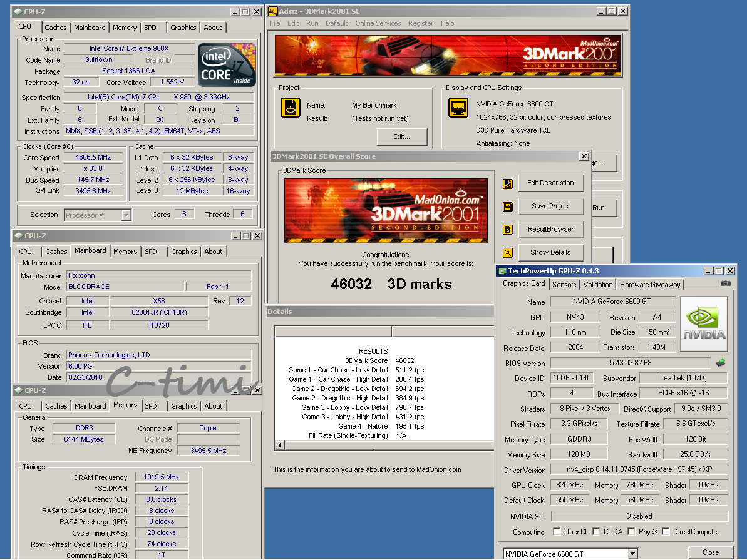747x560 pixels.
Task: Click the ResultBrowser icon
Action: pos(508,230)
